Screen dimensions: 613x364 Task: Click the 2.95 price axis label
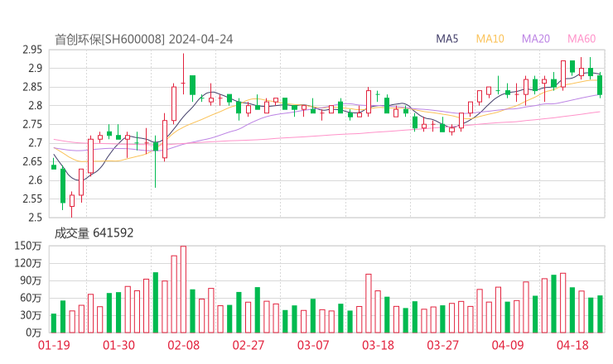(x=32, y=50)
